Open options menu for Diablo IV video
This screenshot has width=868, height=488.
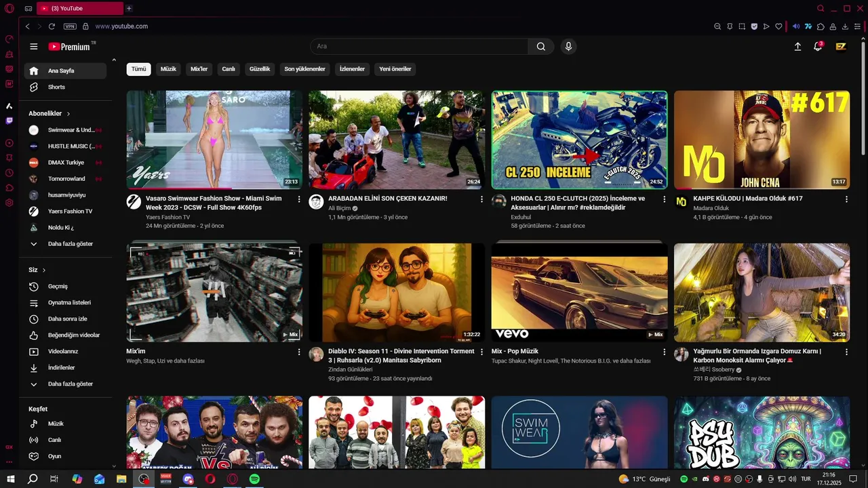[x=481, y=352]
